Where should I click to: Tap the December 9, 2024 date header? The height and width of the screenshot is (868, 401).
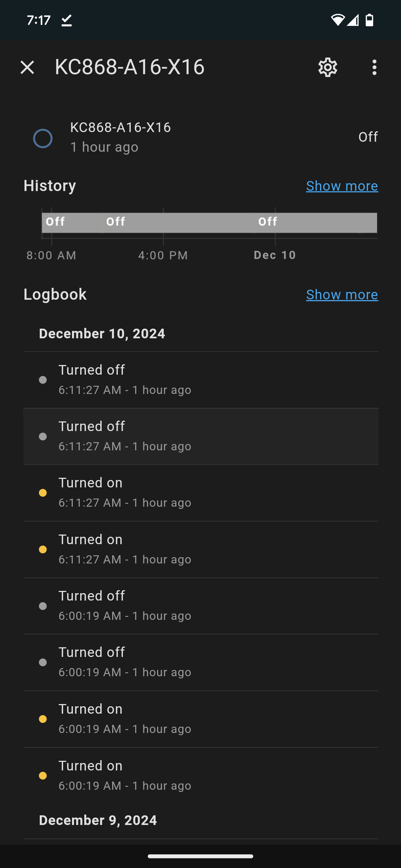click(x=98, y=820)
